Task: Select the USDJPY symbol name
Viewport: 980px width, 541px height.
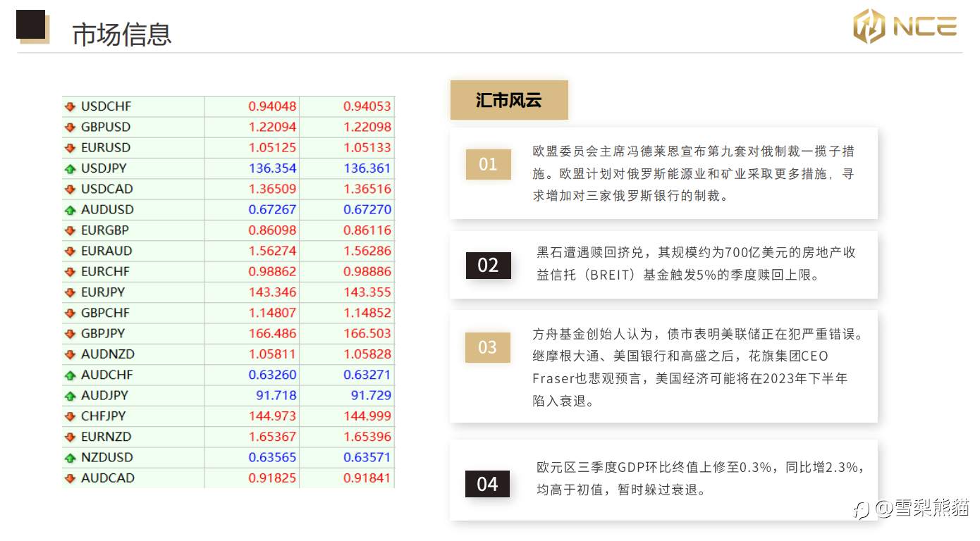Action: 104,168
